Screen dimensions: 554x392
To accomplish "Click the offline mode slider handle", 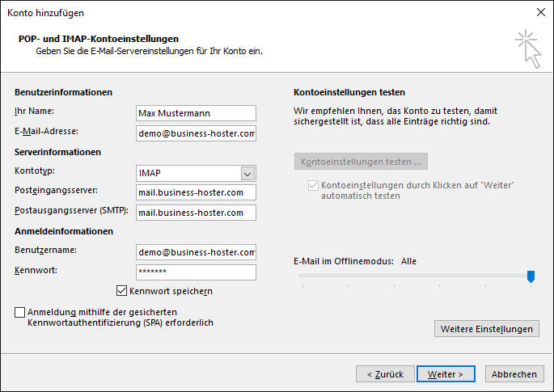I will (531, 276).
